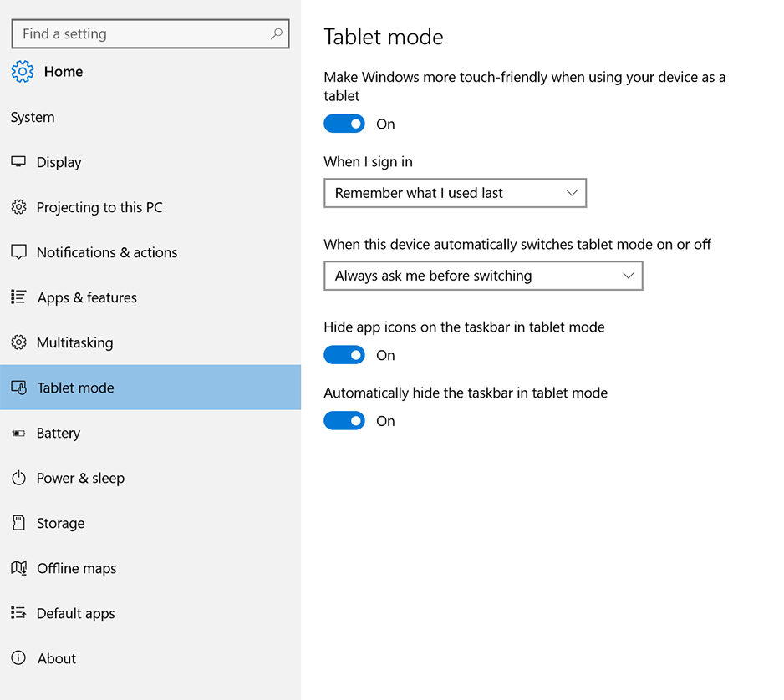Screen dimensions: 784x700
Task: Click the Battery icon in sidebar
Action: (18, 433)
